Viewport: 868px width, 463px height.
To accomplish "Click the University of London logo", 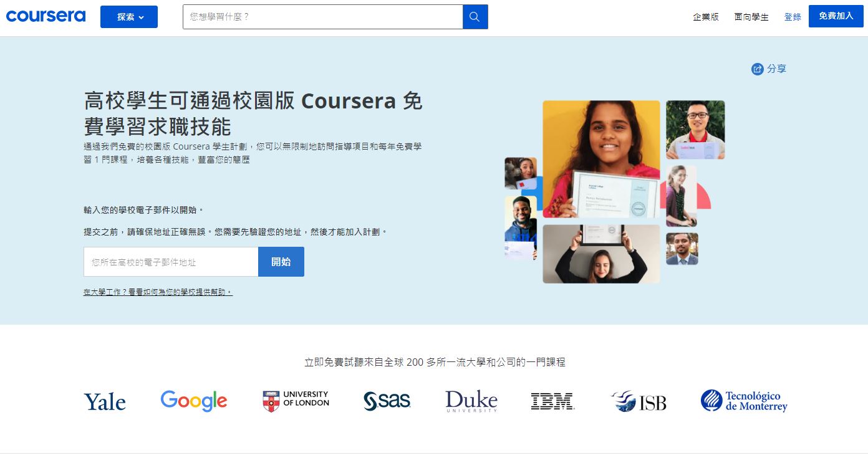I will pyautogui.click(x=296, y=401).
